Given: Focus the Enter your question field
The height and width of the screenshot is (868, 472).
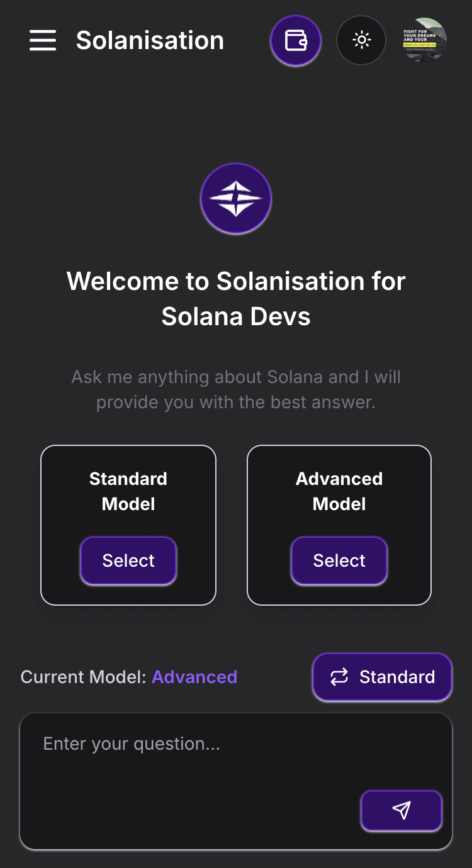Looking at the screenshot, I should (x=236, y=781).
